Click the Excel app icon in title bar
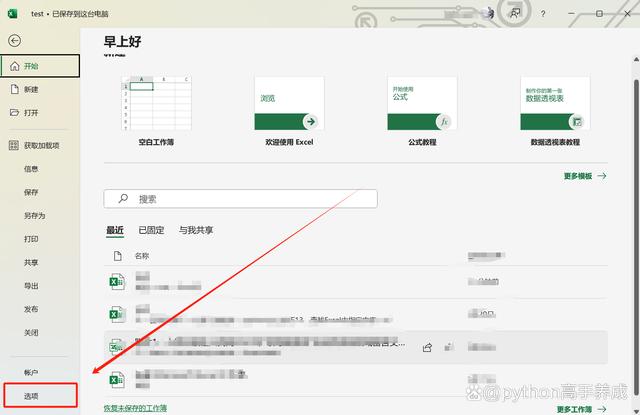 coord(13,13)
